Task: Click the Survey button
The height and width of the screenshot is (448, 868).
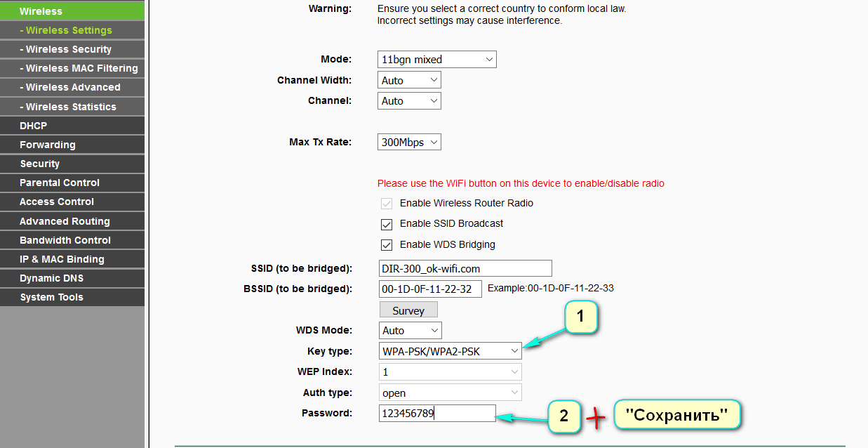Action: point(408,310)
